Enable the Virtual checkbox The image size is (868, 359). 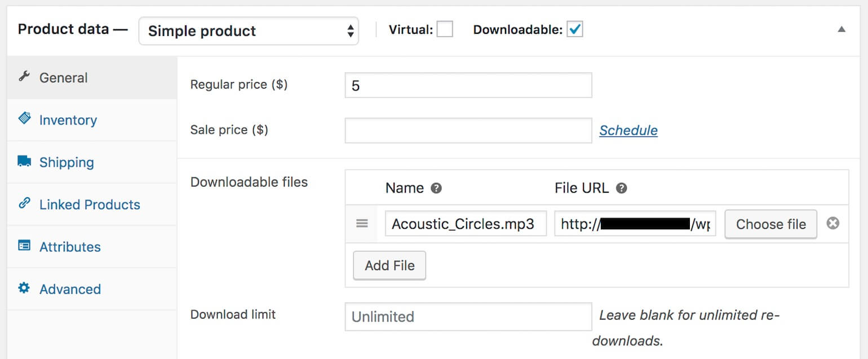pyautogui.click(x=445, y=29)
